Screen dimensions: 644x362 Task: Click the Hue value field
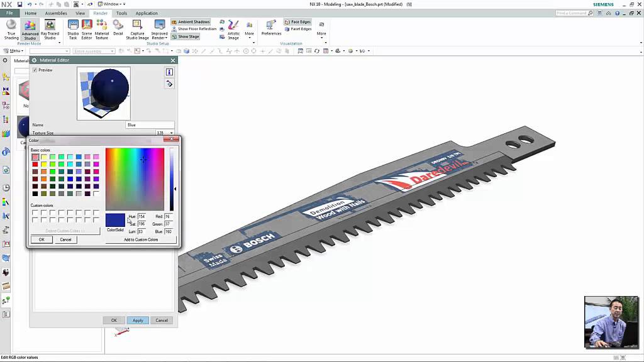click(x=142, y=216)
